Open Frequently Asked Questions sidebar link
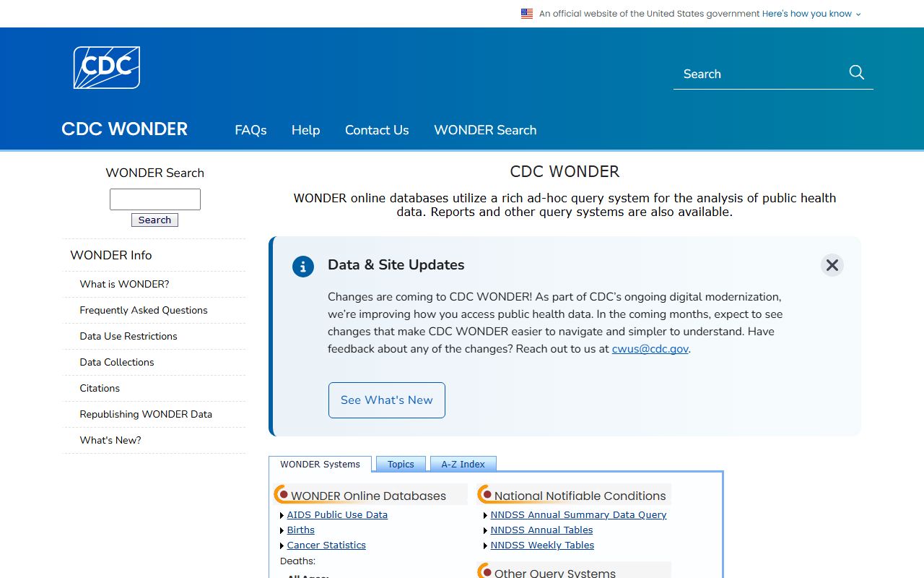This screenshot has height=578, width=924. point(144,310)
